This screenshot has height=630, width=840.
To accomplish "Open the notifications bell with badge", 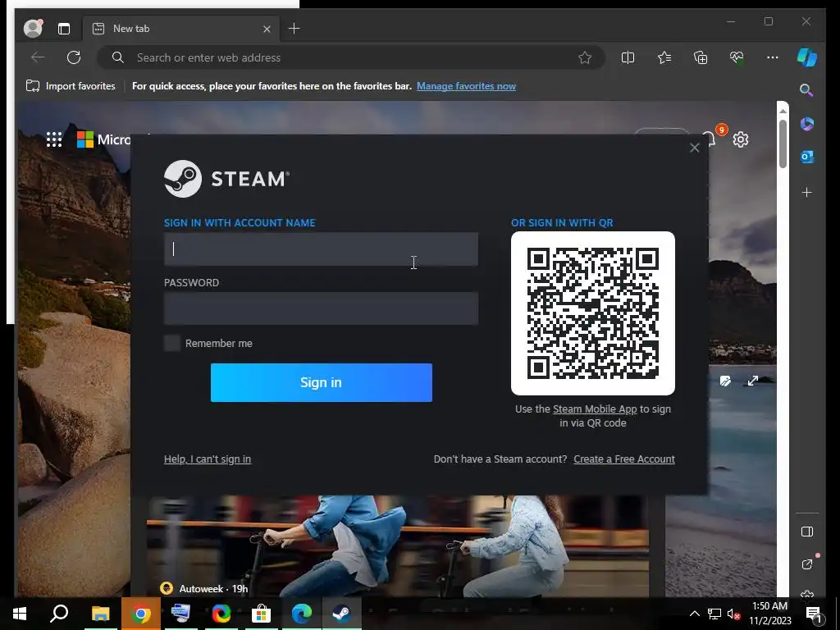I will 711,138.
